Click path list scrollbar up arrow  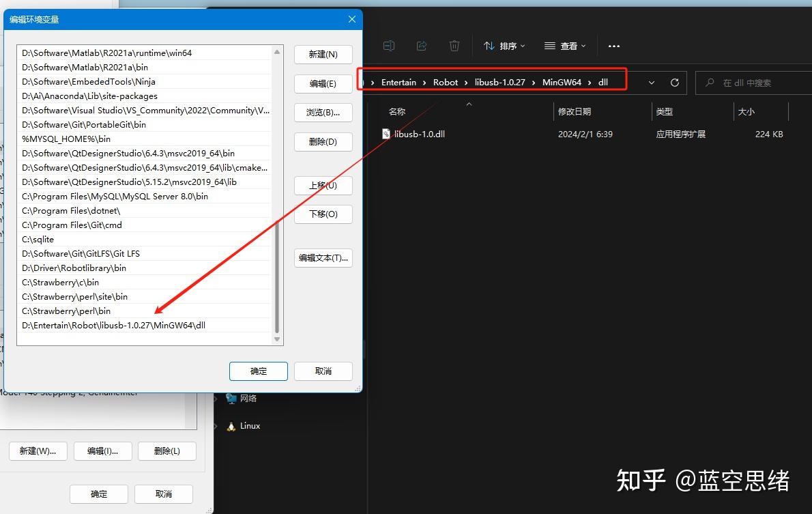point(277,52)
